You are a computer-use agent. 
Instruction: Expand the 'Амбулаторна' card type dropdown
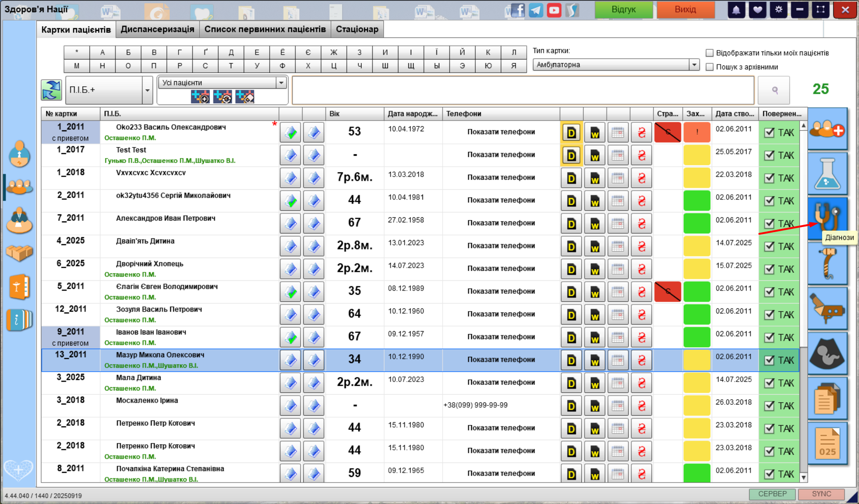click(694, 65)
